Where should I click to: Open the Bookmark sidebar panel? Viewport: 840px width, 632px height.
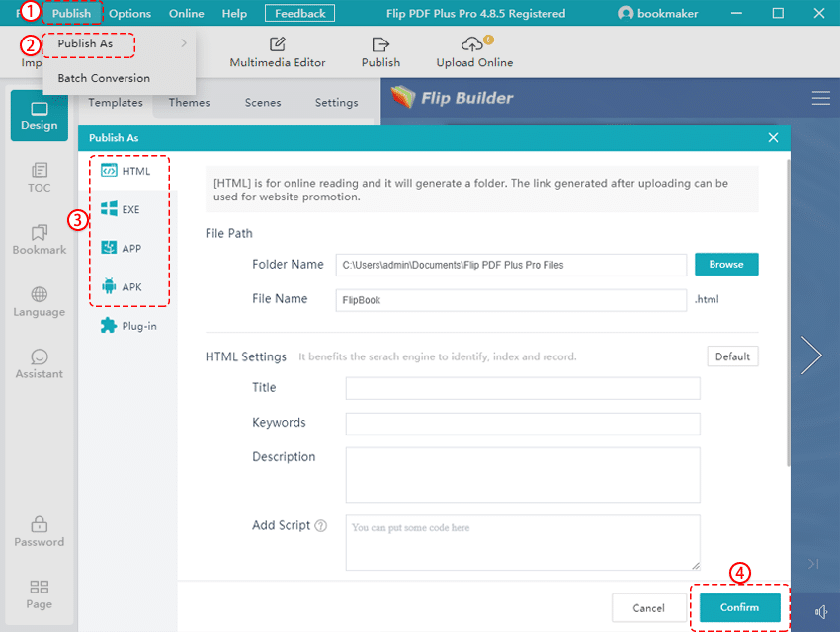tap(40, 240)
